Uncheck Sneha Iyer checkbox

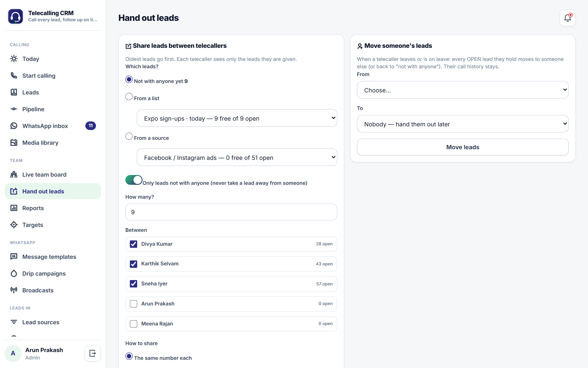coord(133,284)
